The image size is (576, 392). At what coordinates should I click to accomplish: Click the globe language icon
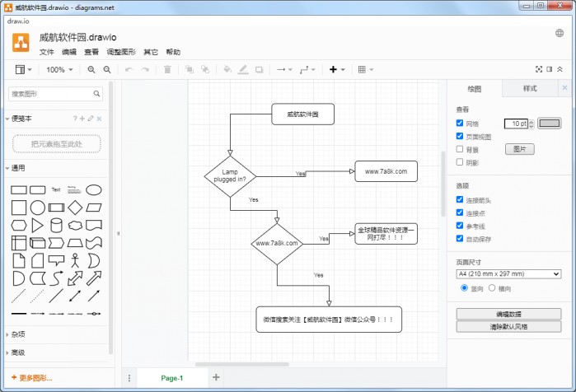[560, 33]
